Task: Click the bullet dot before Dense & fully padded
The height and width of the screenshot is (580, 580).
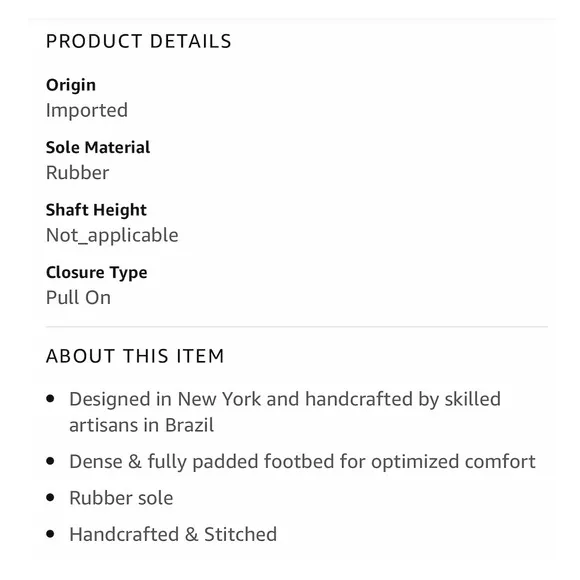Action: 50,461
